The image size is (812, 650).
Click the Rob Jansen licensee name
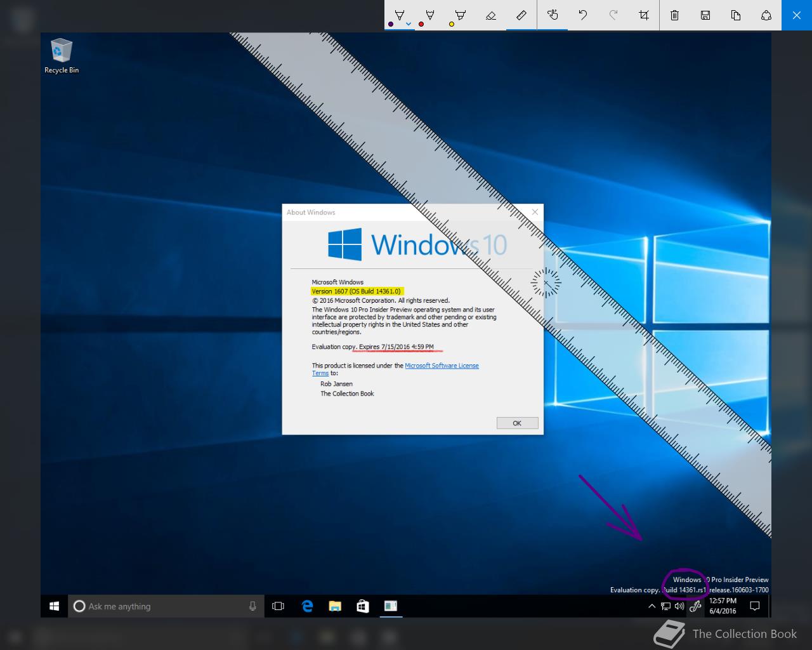point(336,384)
